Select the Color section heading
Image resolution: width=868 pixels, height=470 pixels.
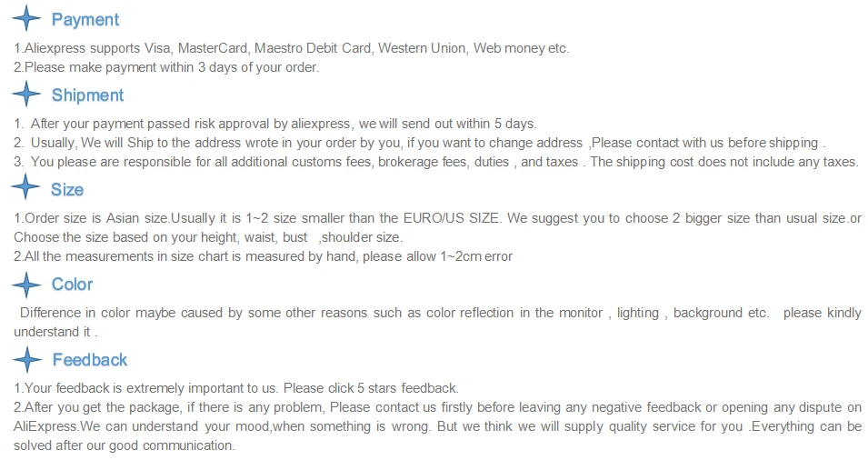click(x=72, y=284)
